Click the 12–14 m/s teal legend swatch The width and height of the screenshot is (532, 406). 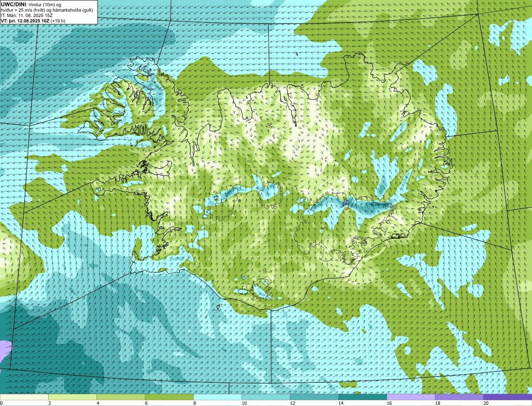314,397
